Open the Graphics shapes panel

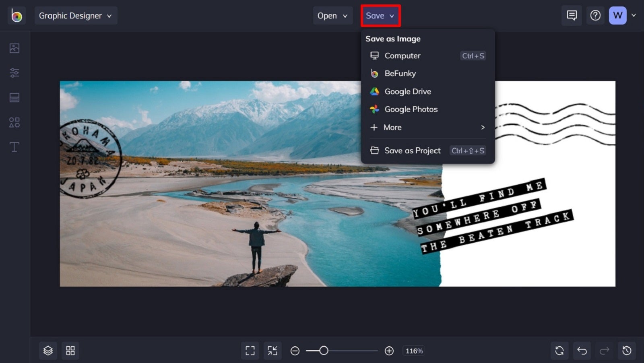pos(14,122)
